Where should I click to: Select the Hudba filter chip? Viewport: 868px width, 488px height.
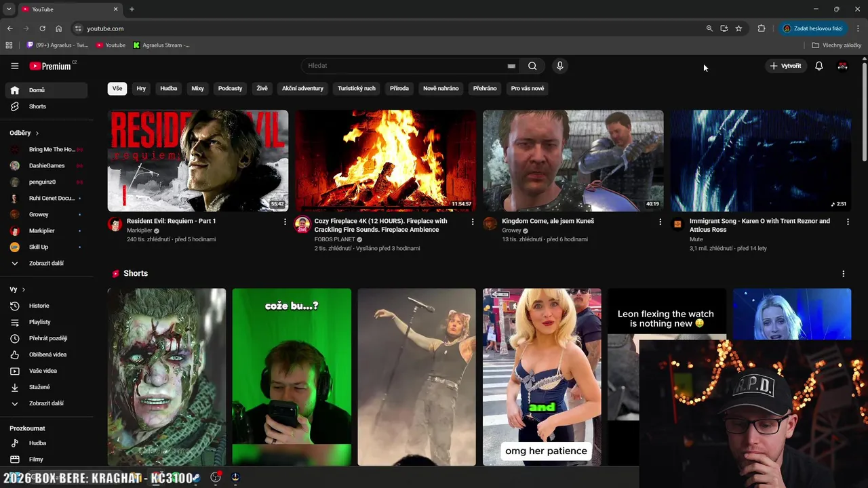click(x=169, y=88)
